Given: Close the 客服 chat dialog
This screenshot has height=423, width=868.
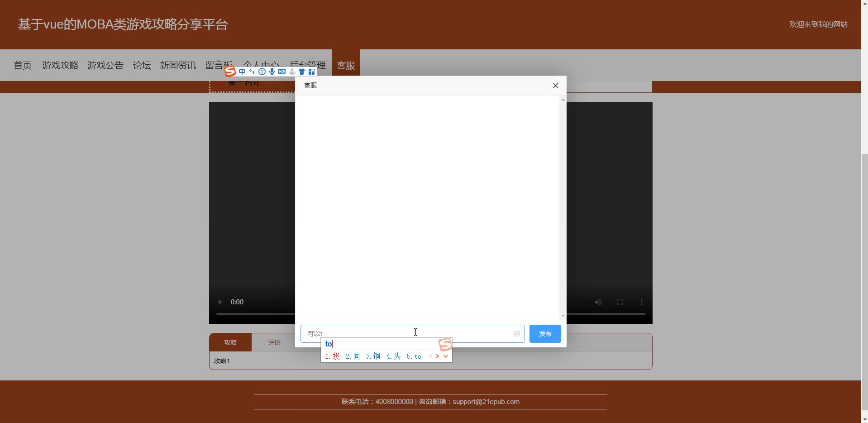Looking at the screenshot, I should point(556,86).
